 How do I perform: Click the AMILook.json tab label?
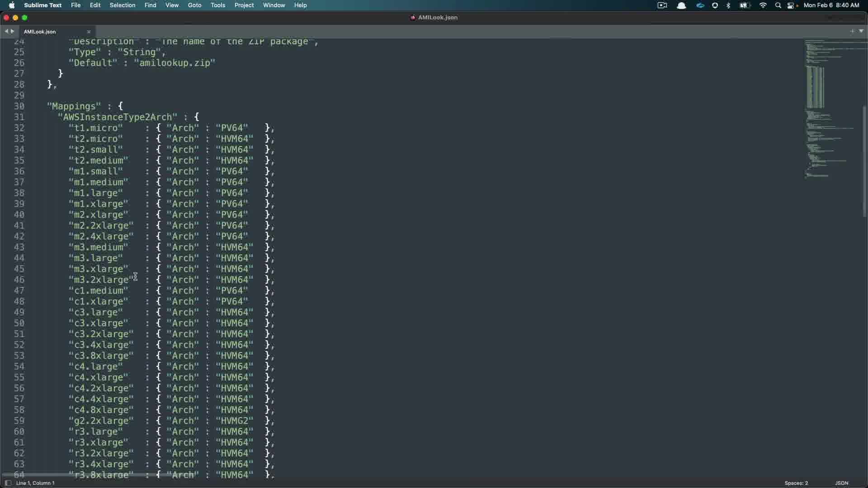[40, 32]
